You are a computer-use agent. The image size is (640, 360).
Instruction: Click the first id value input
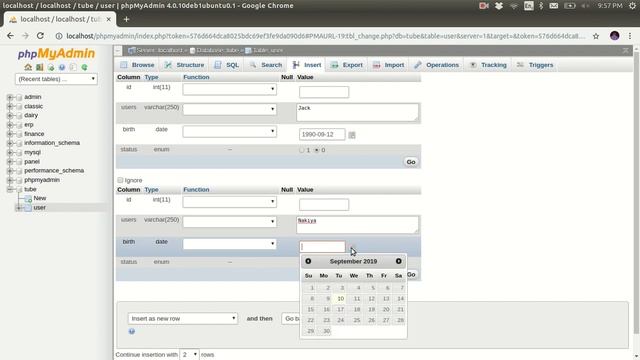324,92
